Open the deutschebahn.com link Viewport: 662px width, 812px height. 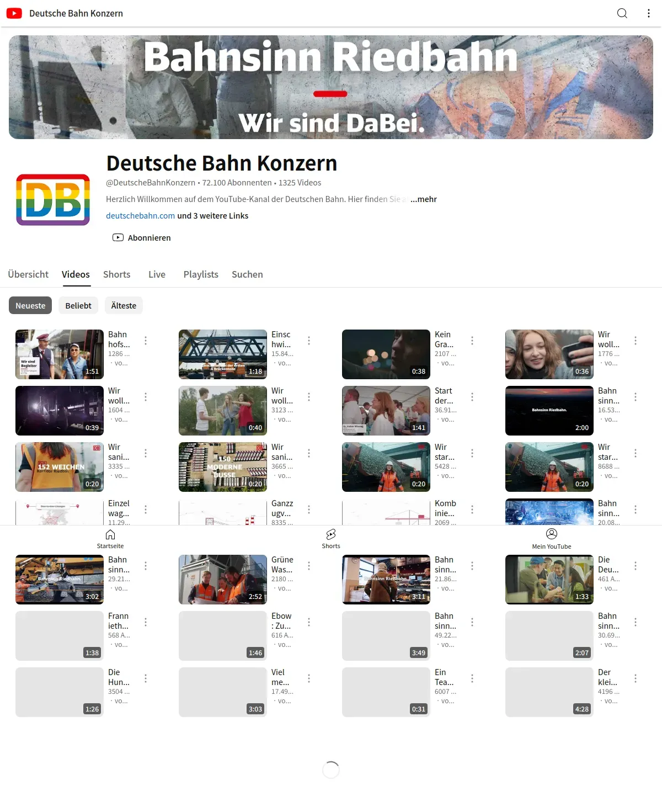[x=140, y=216]
